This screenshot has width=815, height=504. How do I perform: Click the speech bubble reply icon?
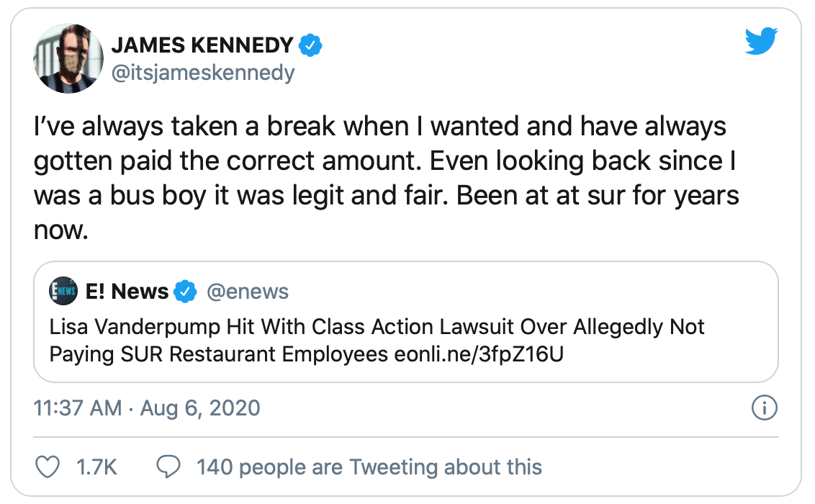(x=168, y=467)
